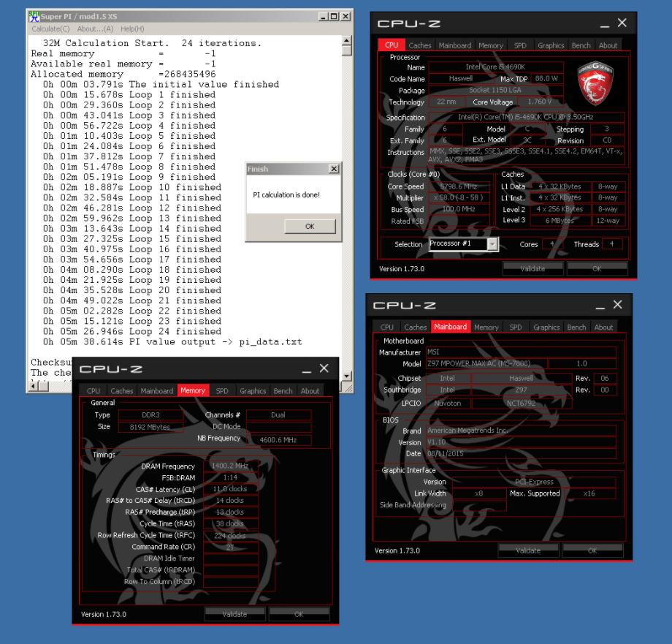This screenshot has width=672, height=644.
Task: Click the DRAM Frequency value 1400.2 MHz
Action: click(x=230, y=466)
